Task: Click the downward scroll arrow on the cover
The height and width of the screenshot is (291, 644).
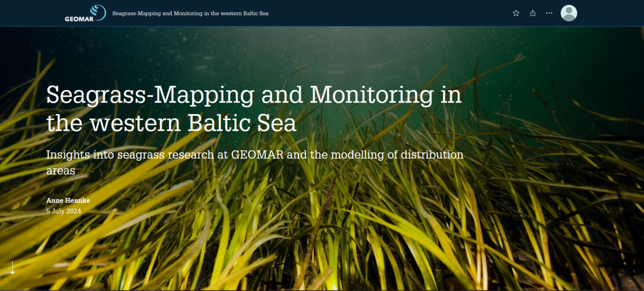Action: (13, 267)
